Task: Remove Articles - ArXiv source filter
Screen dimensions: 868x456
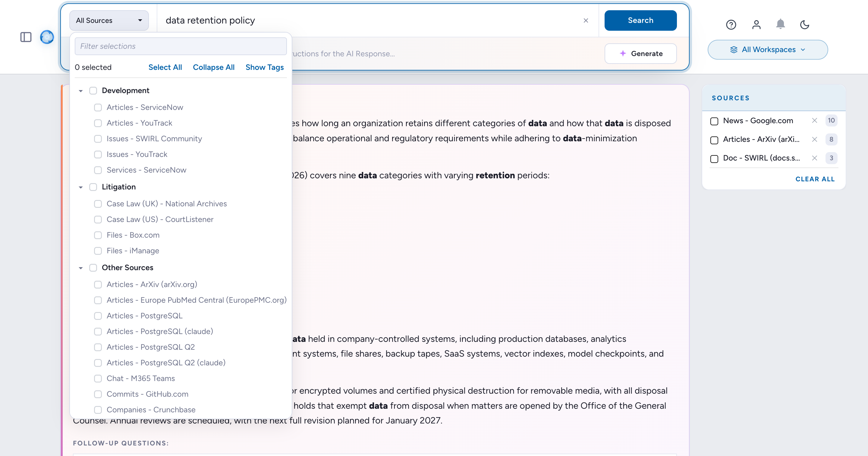Action: tap(814, 139)
